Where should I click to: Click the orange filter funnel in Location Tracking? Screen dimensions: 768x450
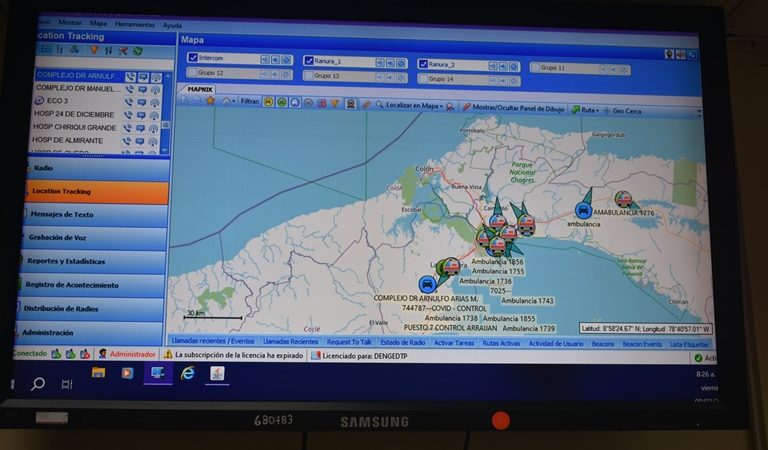tap(94, 50)
